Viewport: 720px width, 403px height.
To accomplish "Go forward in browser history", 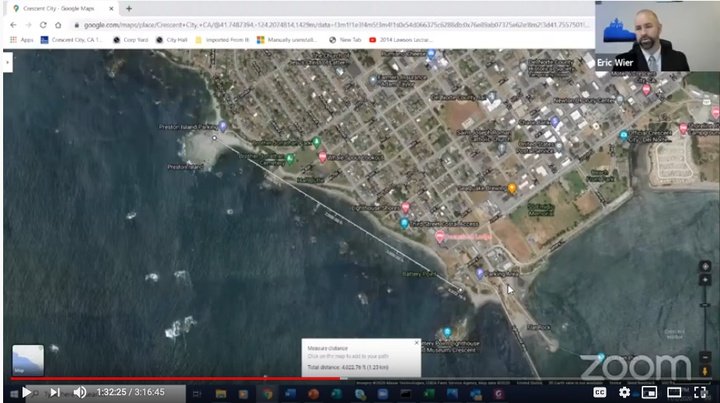I will (x=28, y=25).
